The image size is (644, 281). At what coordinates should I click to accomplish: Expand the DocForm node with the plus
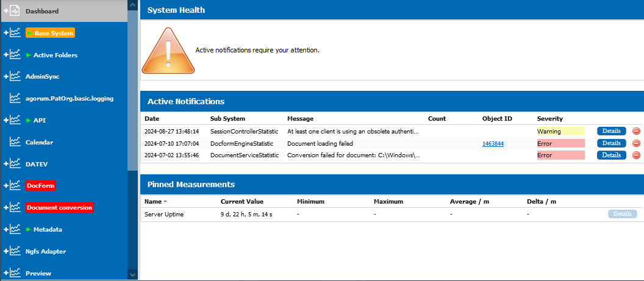pos(6,185)
